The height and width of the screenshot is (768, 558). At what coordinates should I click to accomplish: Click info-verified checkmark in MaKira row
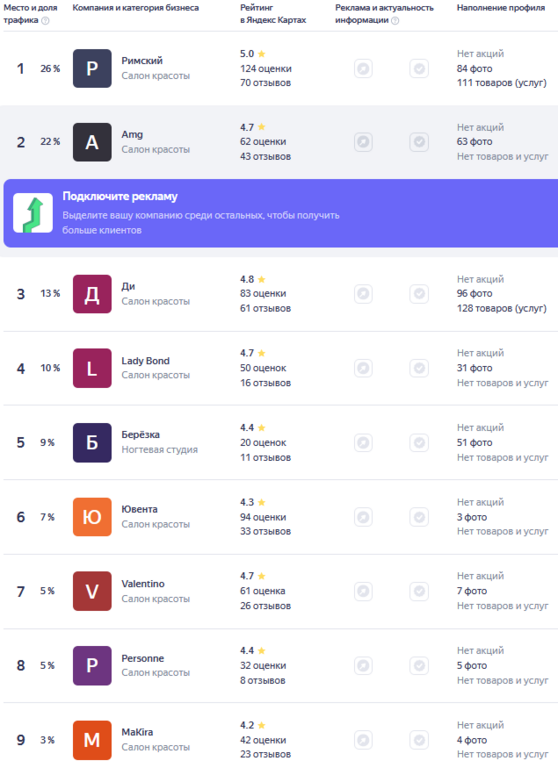(x=419, y=740)
